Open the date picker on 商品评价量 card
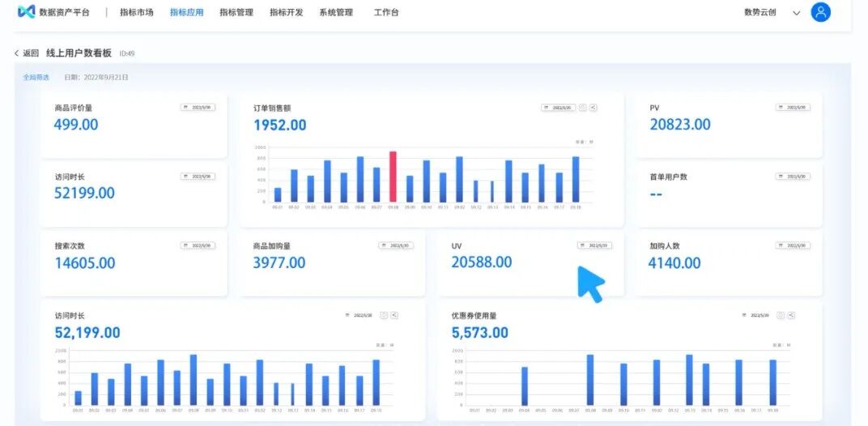Viewport: 868px width, 426px height. [198, 108]
